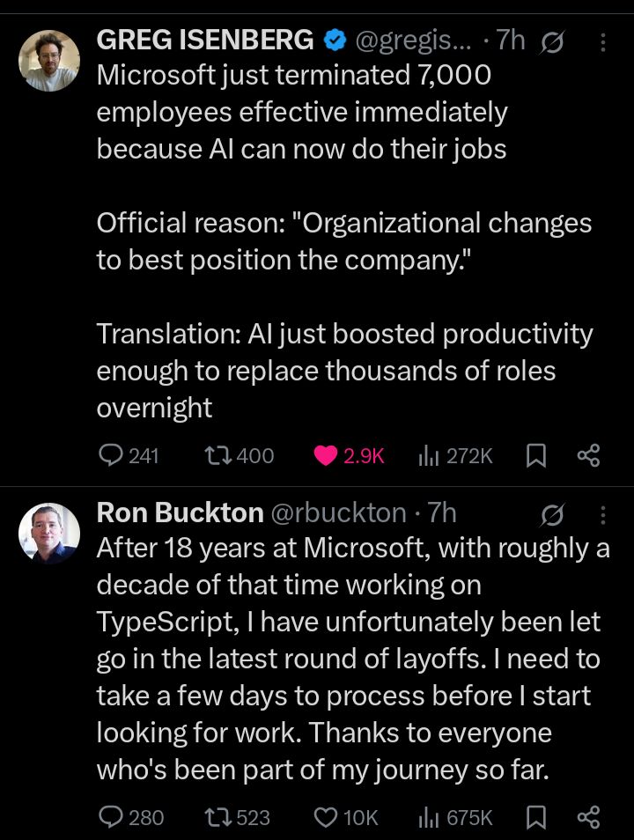
Task: Reply to Ron Buckton's tweet
Action: pyautogui.click(x=111, y=817)
